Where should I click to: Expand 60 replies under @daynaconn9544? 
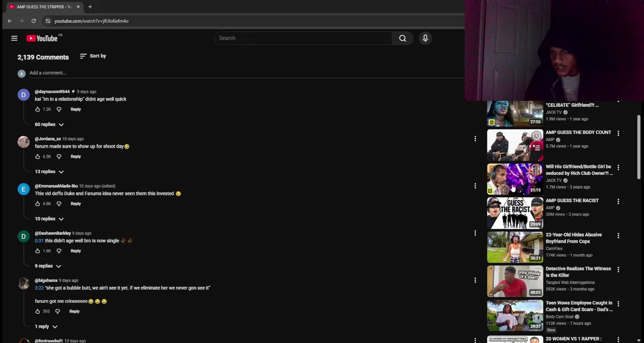pos(49,124)
